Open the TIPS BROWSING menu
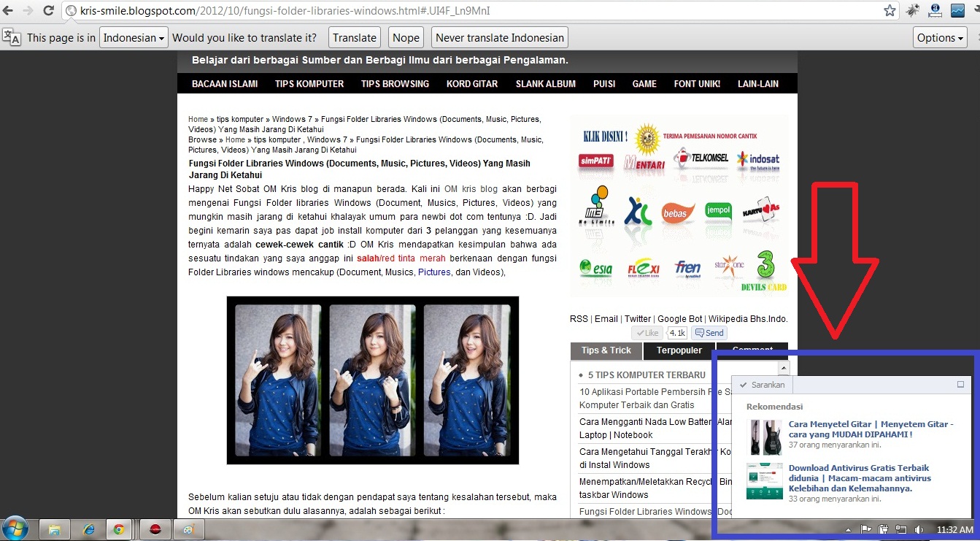 click(395, 84)
